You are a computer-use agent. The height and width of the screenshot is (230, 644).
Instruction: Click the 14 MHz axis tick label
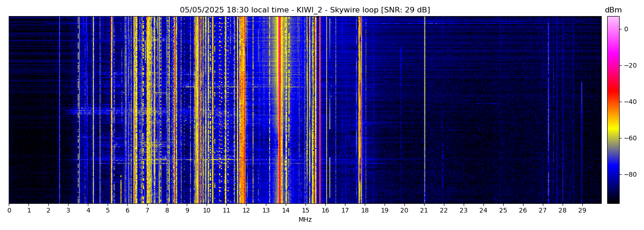[x=286, y=210]
